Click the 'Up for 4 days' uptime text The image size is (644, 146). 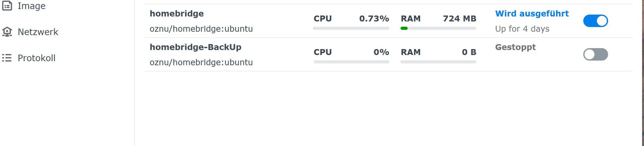pyautogui.click(x=522, y=29)
